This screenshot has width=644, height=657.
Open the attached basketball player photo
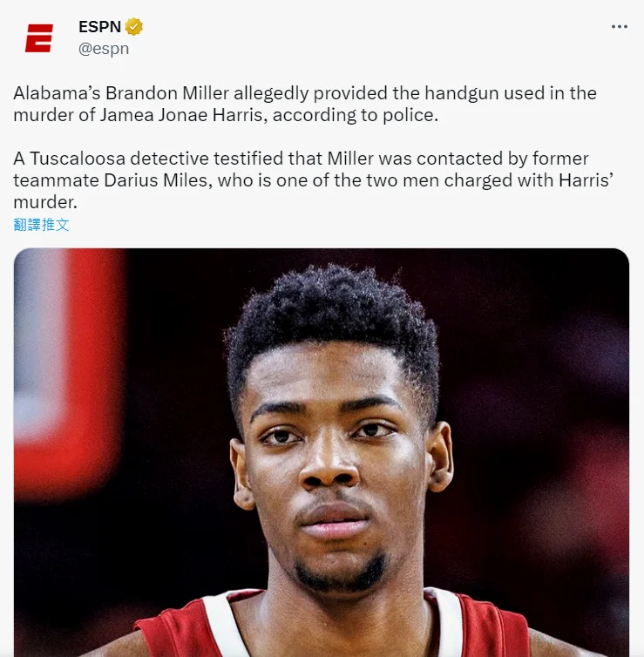click(x=322, y=452)
